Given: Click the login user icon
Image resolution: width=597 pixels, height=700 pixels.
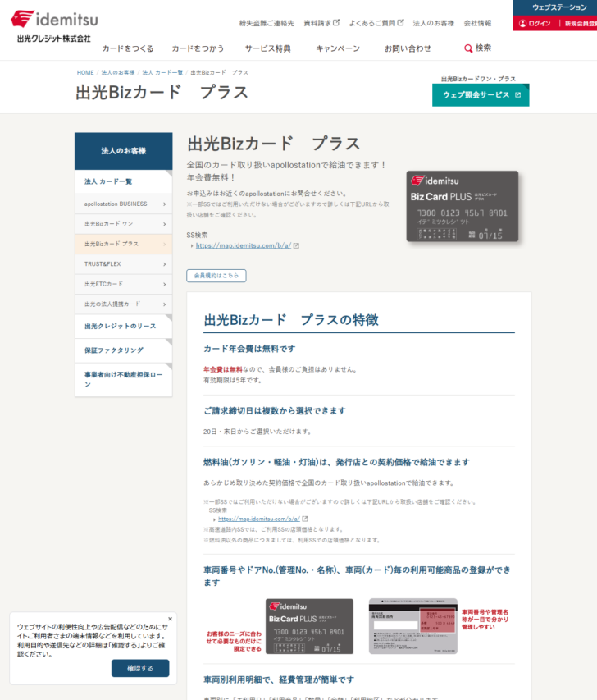Looking at the screenshot, I should 522,23.
